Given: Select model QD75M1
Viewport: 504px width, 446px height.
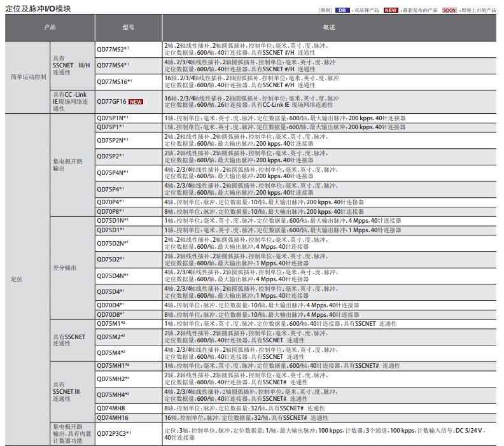Looking at the screenshot, I should coord(129,324).
